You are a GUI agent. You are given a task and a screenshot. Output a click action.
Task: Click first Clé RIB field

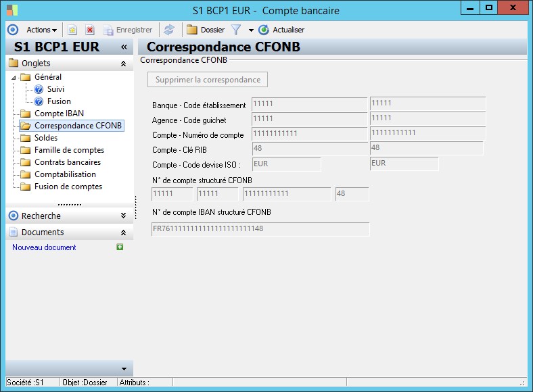(310, 149)
